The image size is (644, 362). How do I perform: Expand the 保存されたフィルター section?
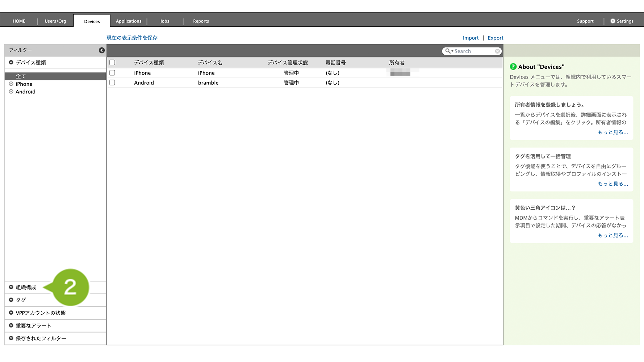pyautogui.click(x=41, y=338)
